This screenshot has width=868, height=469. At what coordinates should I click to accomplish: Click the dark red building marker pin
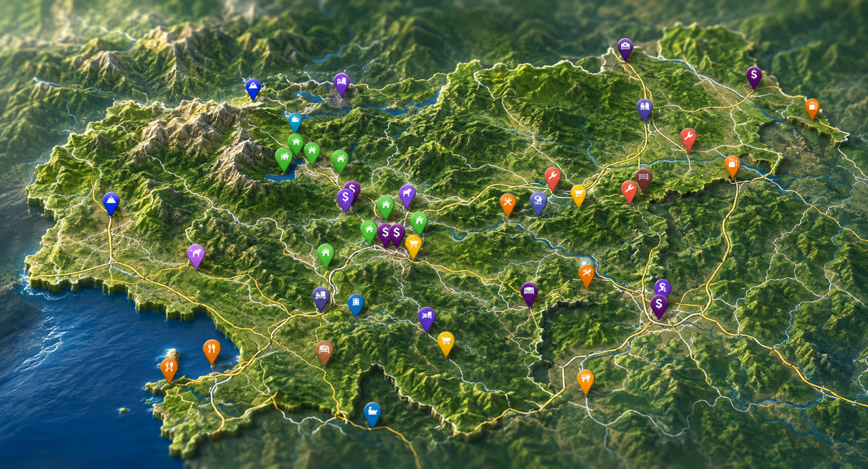tap(644, 179)
